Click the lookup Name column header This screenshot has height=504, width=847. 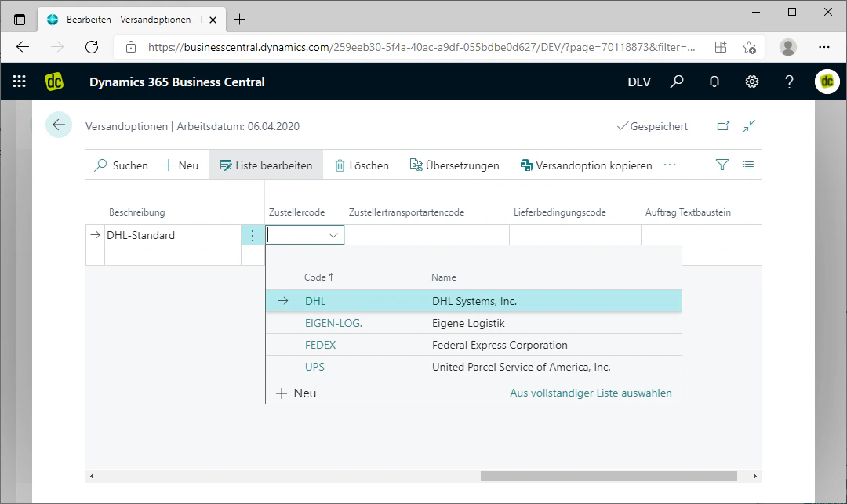click(443, 277)
